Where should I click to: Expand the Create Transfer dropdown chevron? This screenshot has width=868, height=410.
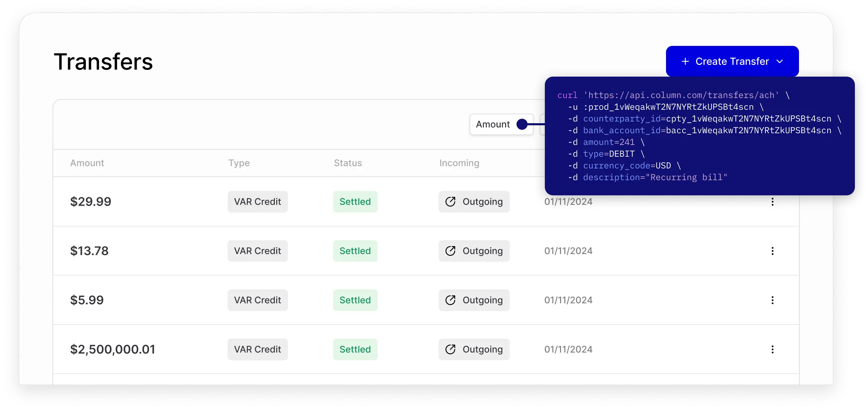tap(780, 61)
